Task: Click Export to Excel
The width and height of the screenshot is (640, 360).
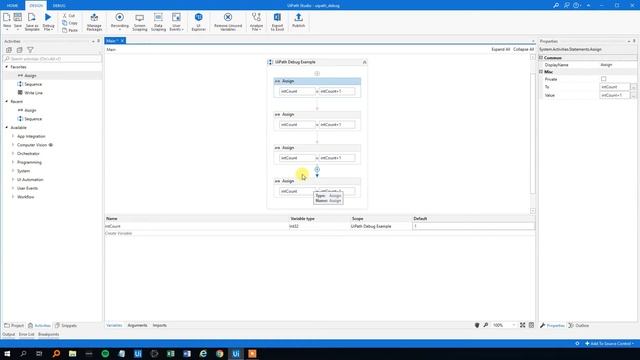Action: [277, 22]
